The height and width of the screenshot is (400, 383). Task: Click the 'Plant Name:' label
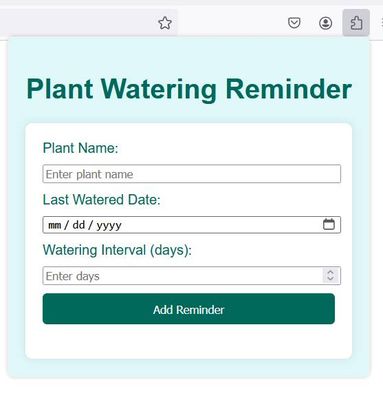pos(81,148)
